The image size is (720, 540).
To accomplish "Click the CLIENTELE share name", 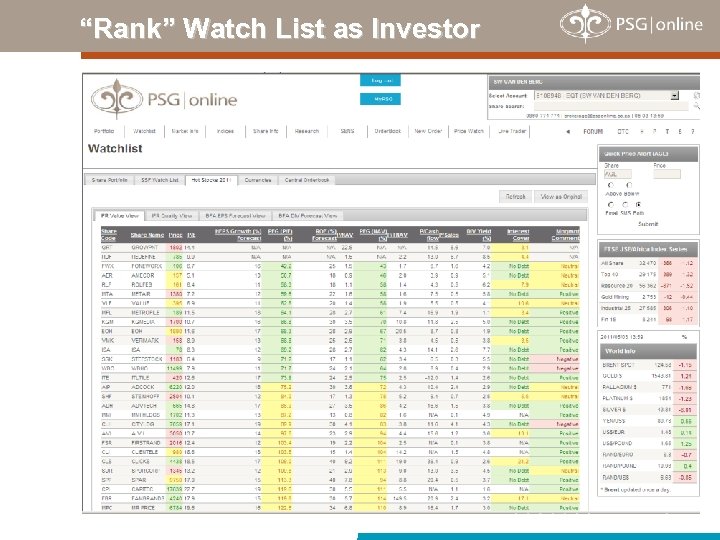I will click(x=145, y=452).
